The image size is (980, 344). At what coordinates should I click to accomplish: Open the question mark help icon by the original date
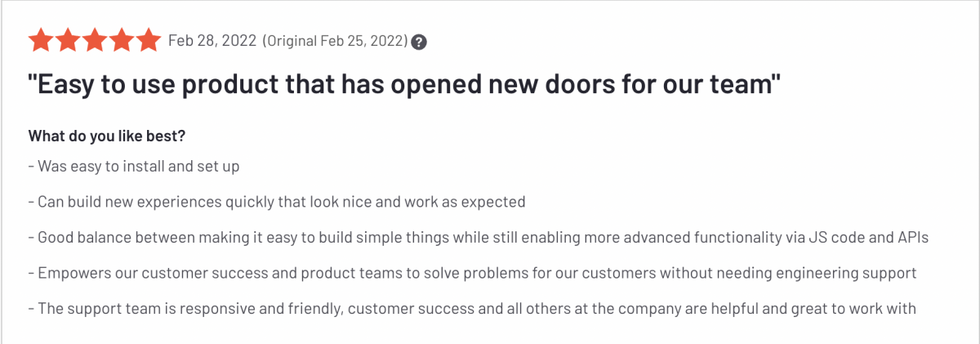418,41
